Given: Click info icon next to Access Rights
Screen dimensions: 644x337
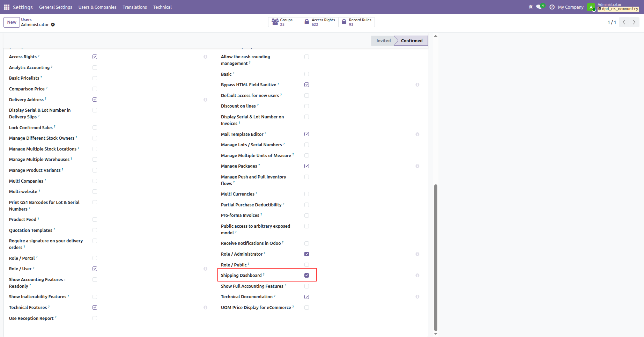Looking at the screenshot, I should [x=205, y=57].
